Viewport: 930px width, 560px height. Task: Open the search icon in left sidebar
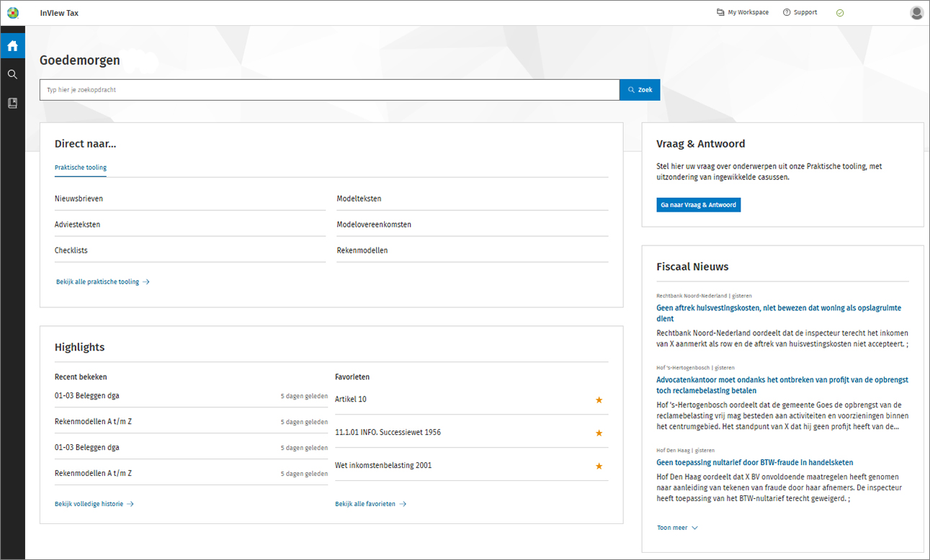click(x=12, y=74)
